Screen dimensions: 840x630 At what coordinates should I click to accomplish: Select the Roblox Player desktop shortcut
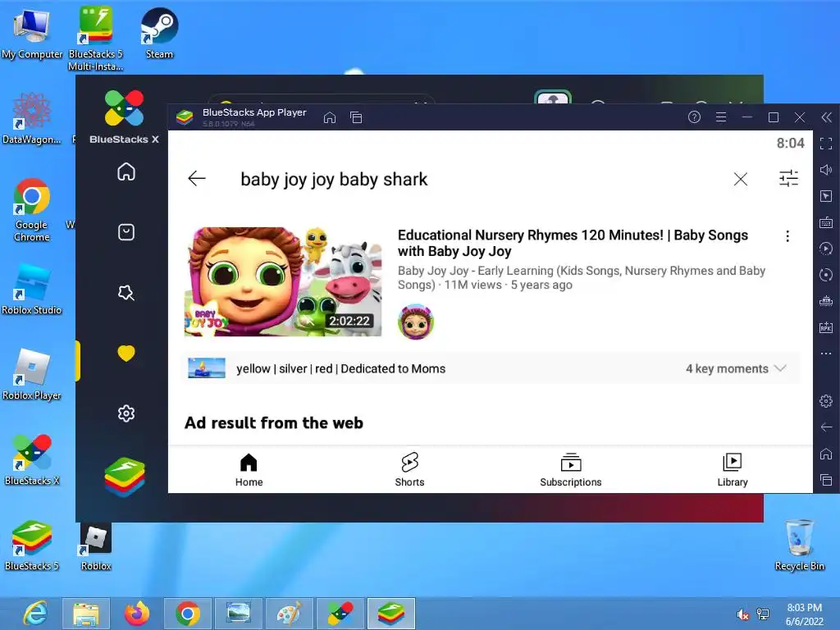tap(32, 374)
